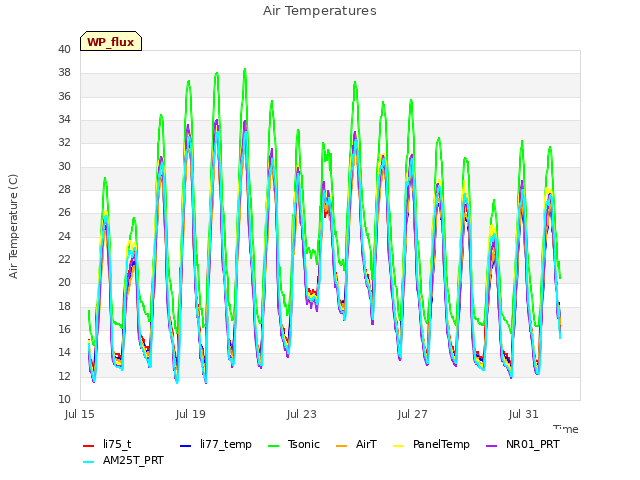Viewport: 640px width, 480px height.
Task: Click the cyan AM25T_PRT color marker
Action: tap(89, 462)
